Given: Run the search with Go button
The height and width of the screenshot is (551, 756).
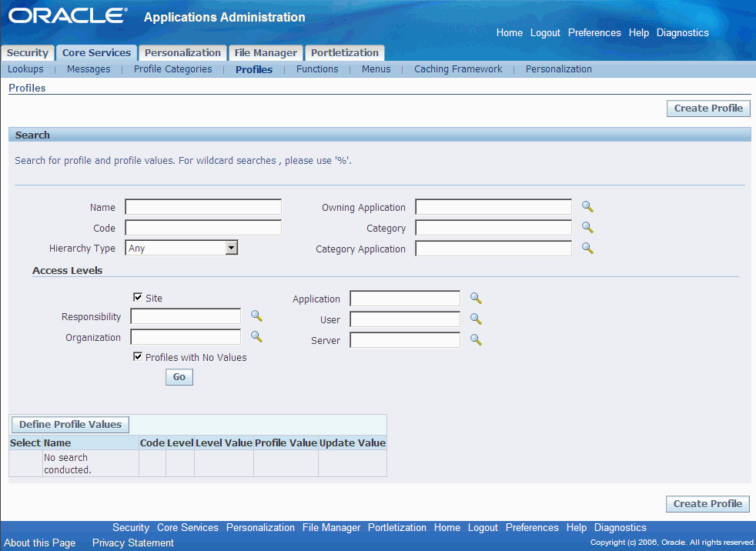Looking at the screenshot, I should 179,377.
